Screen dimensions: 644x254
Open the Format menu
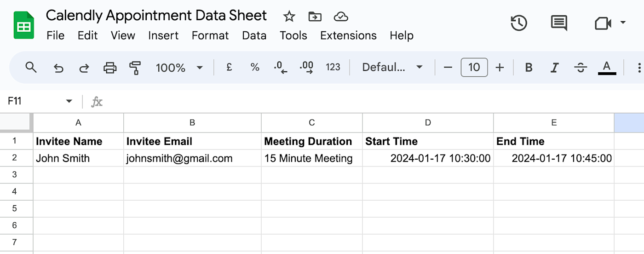pyautogui.click(x=210, y=35)
